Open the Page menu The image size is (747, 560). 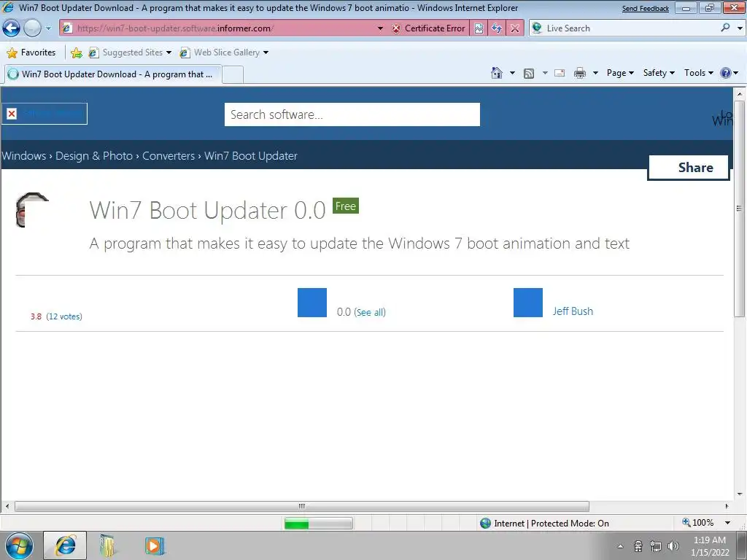click(620, 73)
